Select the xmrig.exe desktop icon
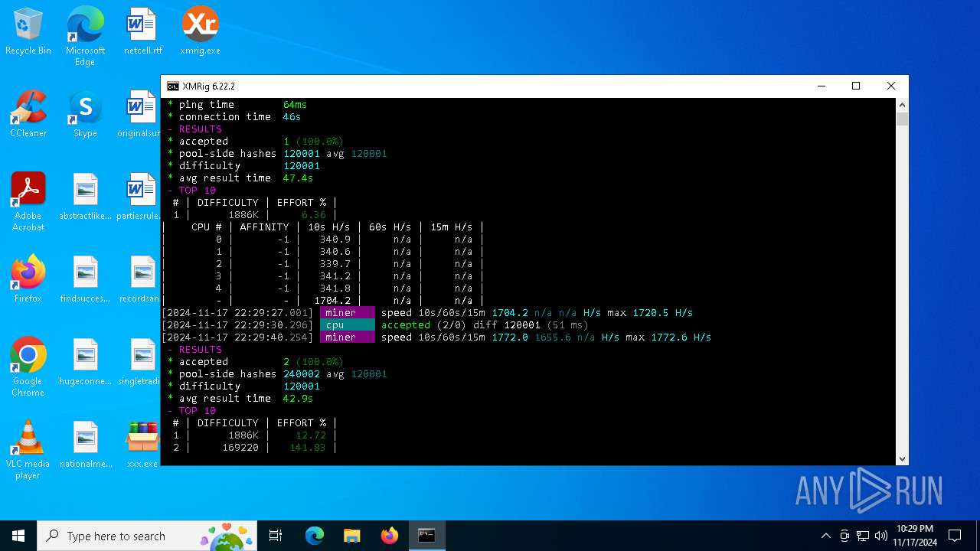This screenshot has height=551, width=980. coord(200,32)
